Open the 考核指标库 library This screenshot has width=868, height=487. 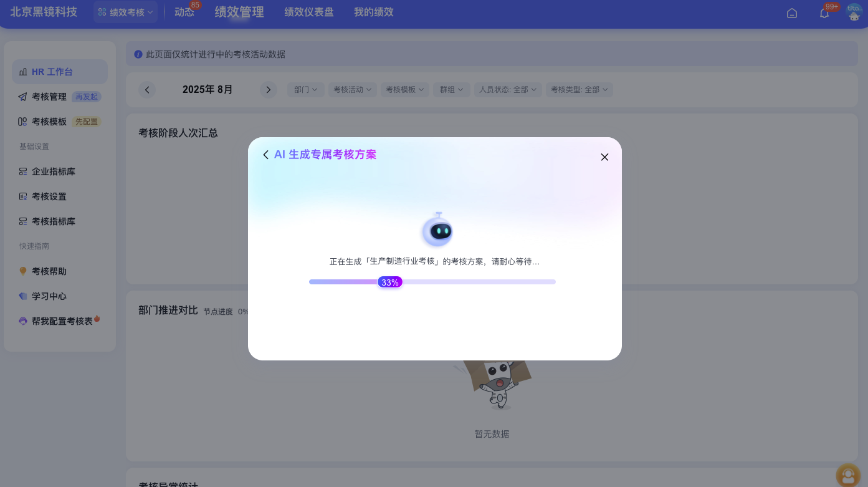53,221
